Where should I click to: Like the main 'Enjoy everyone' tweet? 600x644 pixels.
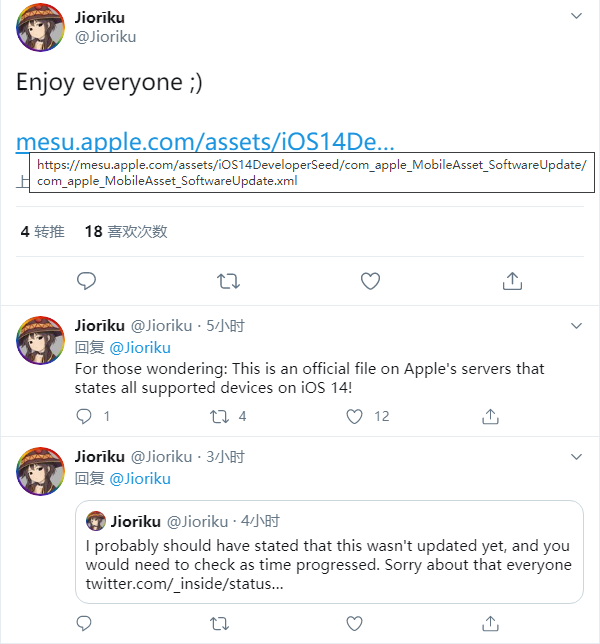[370, 281]
